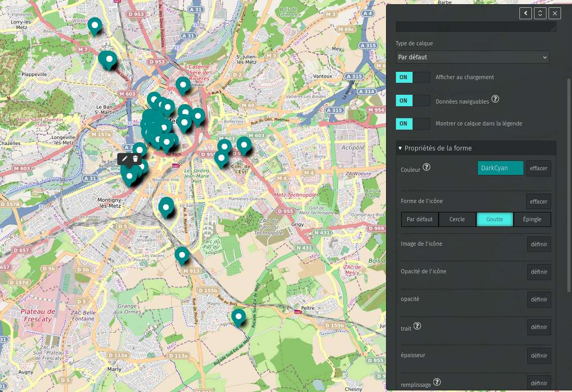Toggle the Afficher au chargement switch
This screenshot has height=392, width=572.
(413, 78)
